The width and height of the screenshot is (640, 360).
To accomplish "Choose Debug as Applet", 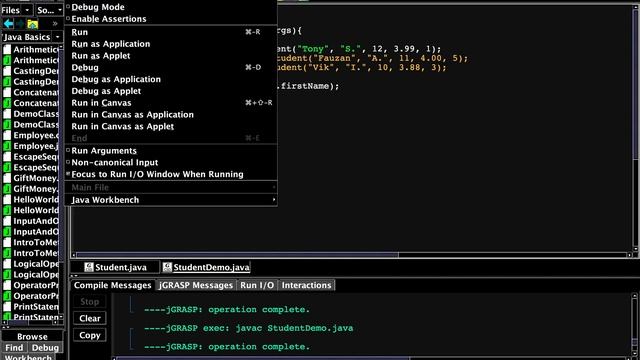I will coord(171,91).
